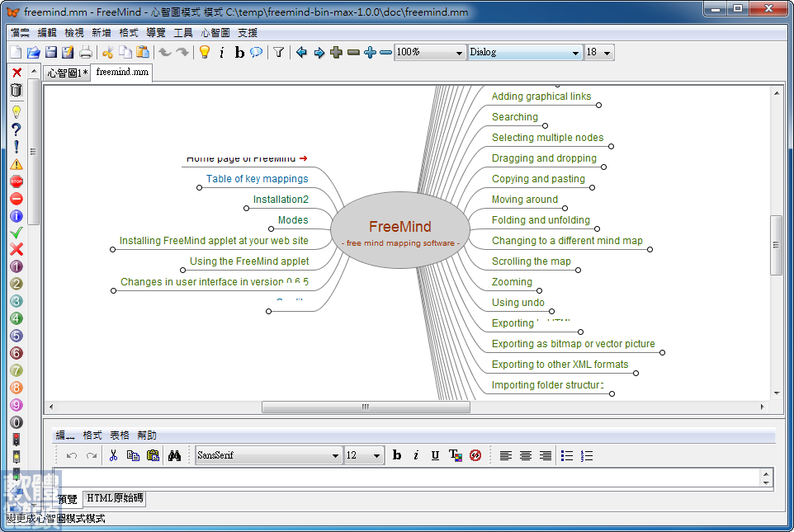
Task: Click the italic node text icon in the toolbar
Action: pos(222,51)
